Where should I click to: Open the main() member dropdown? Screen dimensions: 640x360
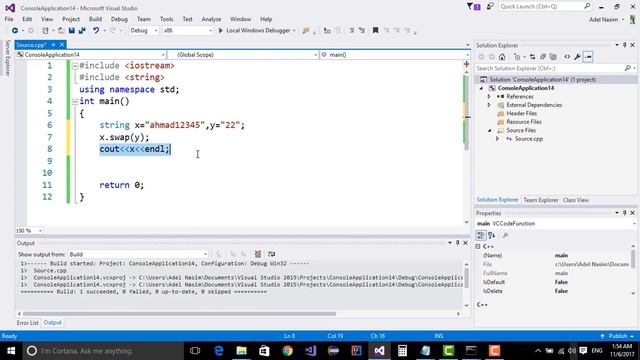[x=395, y=55]
